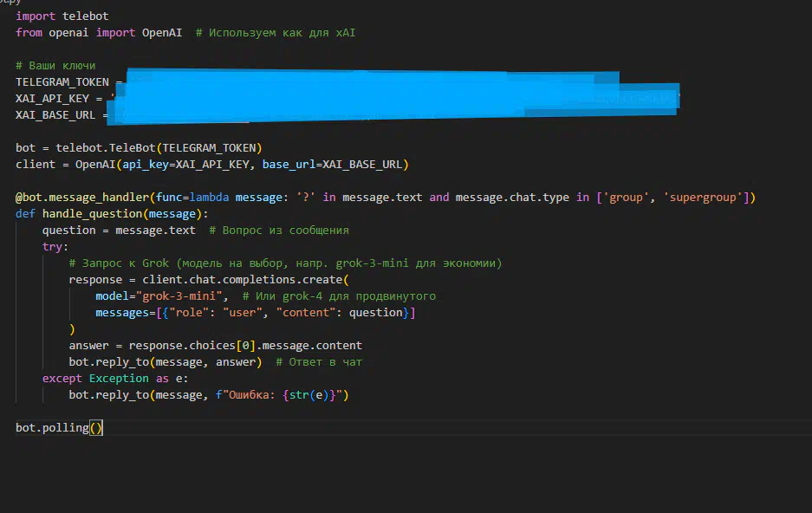The width and height of the screenshot is (812, 513).
Task: Click the "grok-3-mini" model string
Action: click(x=179, y=296)
